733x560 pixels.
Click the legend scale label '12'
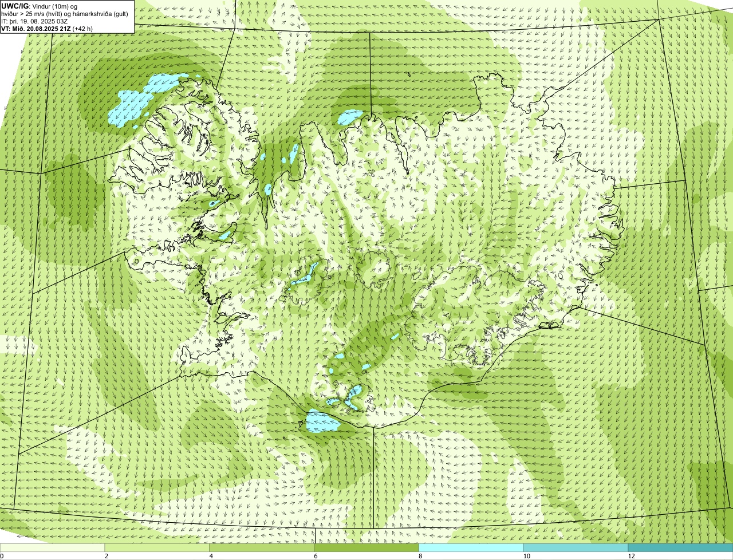click(x=631, y=557)
